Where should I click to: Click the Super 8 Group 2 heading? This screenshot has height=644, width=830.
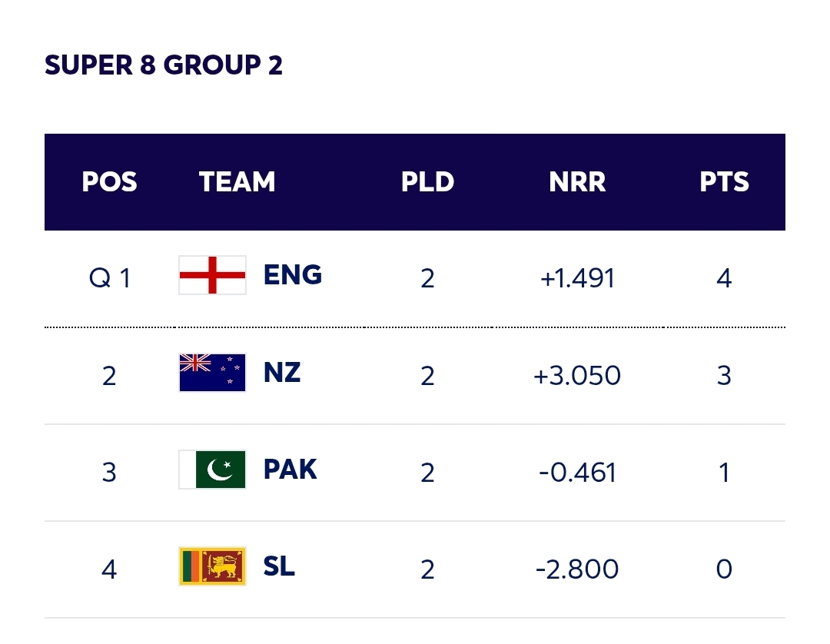tap(164, 65)
